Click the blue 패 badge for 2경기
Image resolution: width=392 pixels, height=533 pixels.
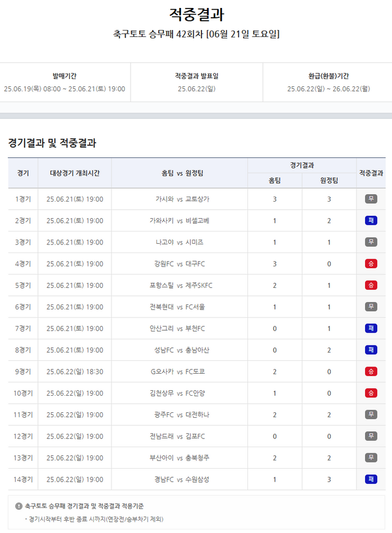[371, 221]
